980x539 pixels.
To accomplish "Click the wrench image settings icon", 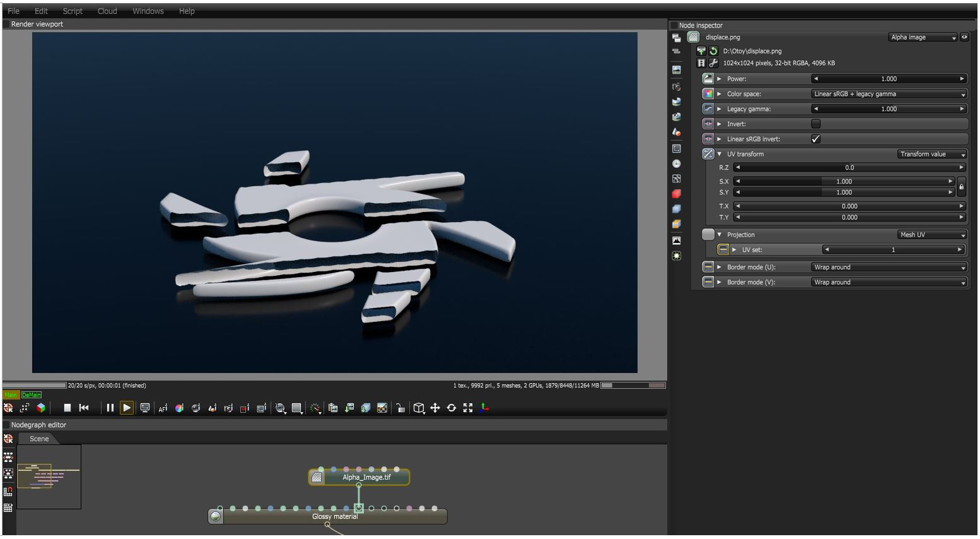I will [713, 63].
